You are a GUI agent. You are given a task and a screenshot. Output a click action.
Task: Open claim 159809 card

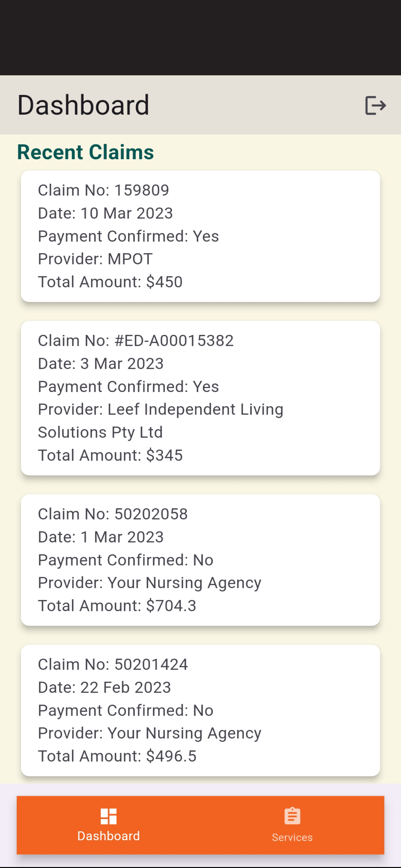click(200, 236)
